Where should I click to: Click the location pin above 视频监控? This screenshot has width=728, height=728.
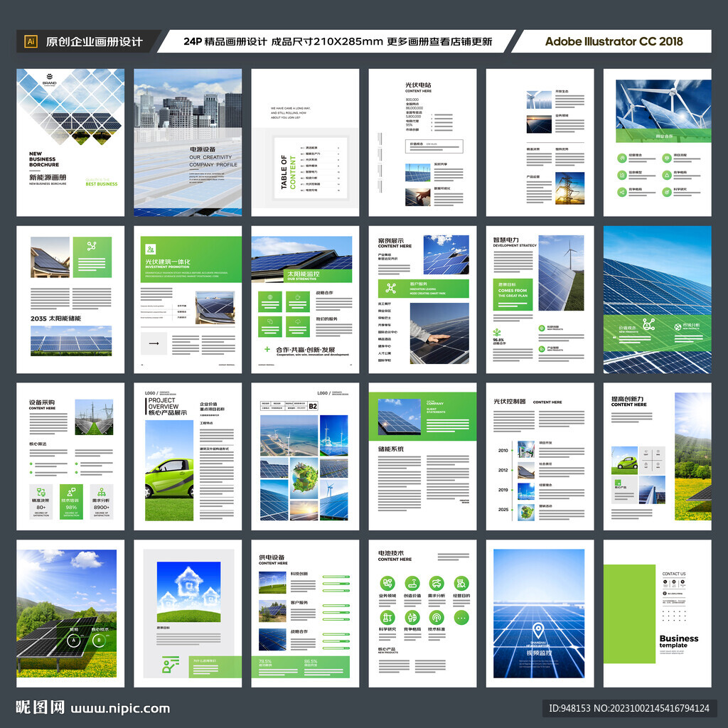click(x=538, y=631)
